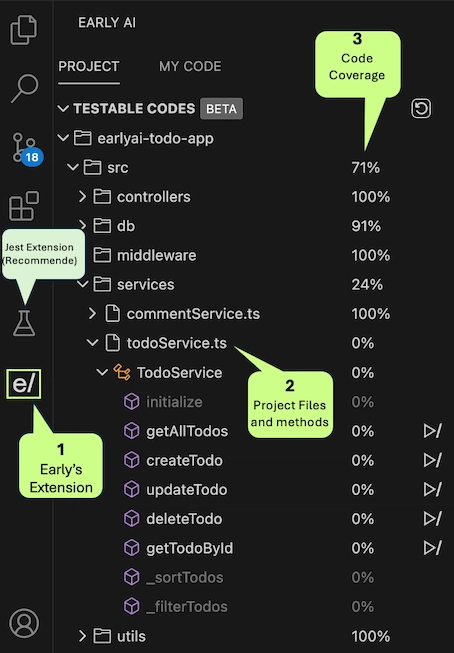The height and width of the screenshot is (653, 454).
Task: Open the Accounts profile icon
Action: click(24, 623)
